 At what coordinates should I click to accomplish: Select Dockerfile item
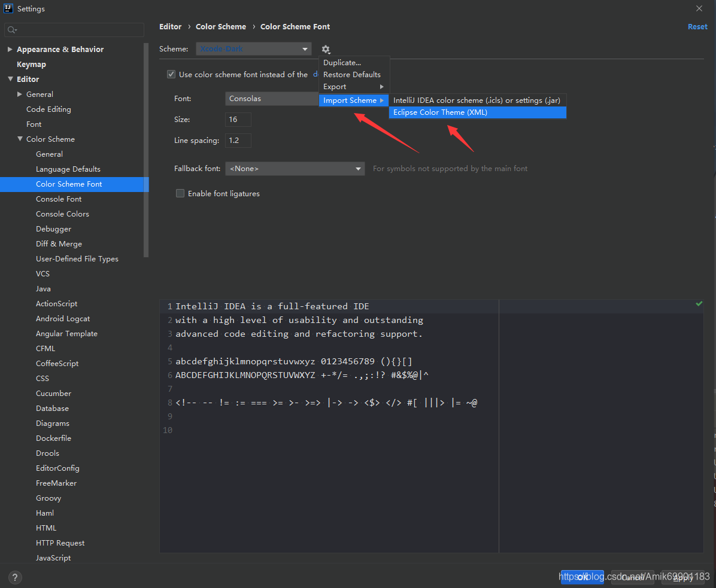coord(53,438)
